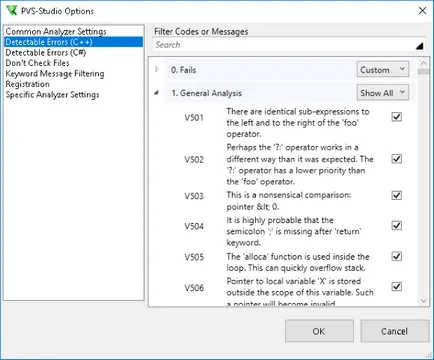Select the V503 code label

(x=194, y=196)
